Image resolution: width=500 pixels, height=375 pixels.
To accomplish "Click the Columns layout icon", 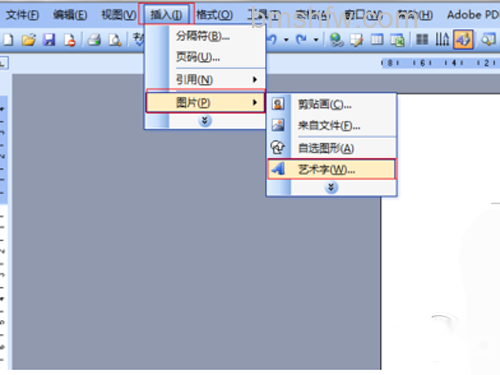I will pos(422,40).
